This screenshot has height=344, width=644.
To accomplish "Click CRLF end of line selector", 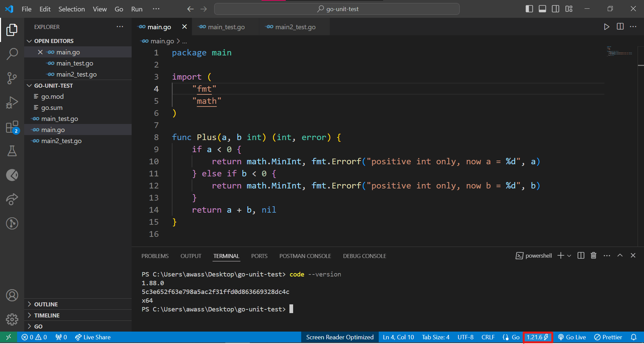I will click(x=488, y=337).
